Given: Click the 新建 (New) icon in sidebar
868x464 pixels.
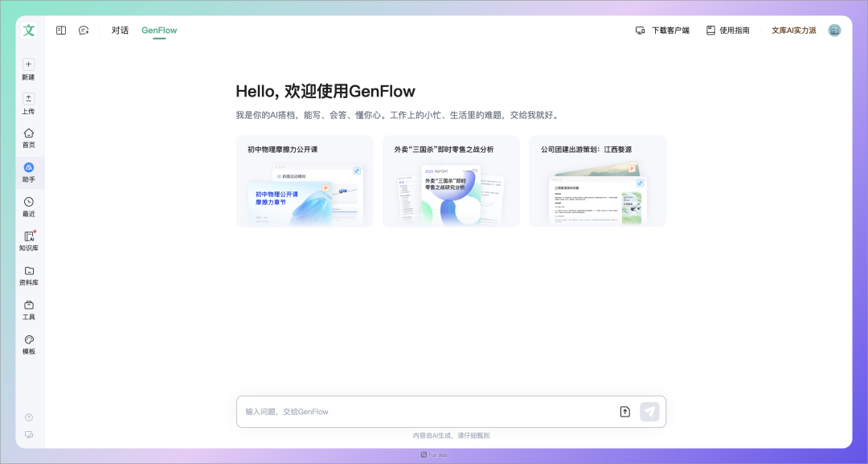Looking at the screenshot, I should 28,64.
